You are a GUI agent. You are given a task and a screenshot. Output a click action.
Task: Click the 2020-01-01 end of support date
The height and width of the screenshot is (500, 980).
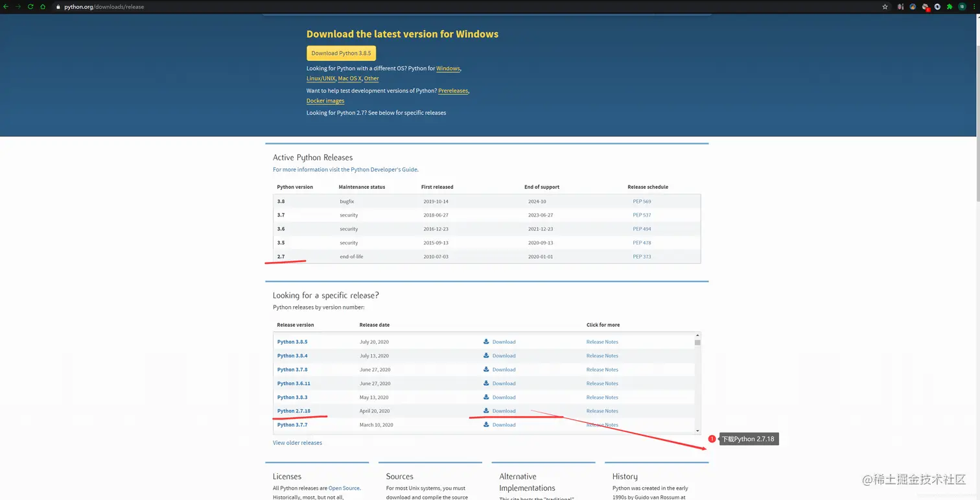pyautogui.click(x=541, y=257)
